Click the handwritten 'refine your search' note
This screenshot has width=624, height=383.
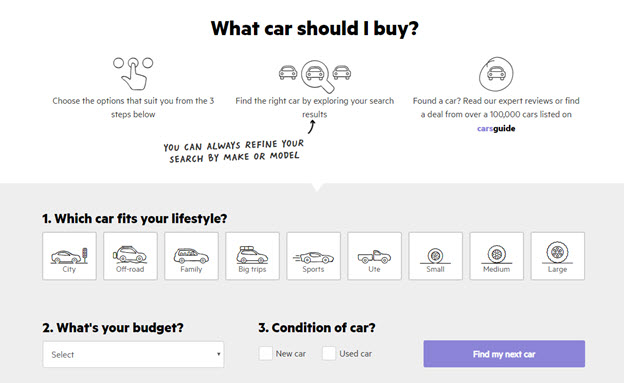[234, 151]
